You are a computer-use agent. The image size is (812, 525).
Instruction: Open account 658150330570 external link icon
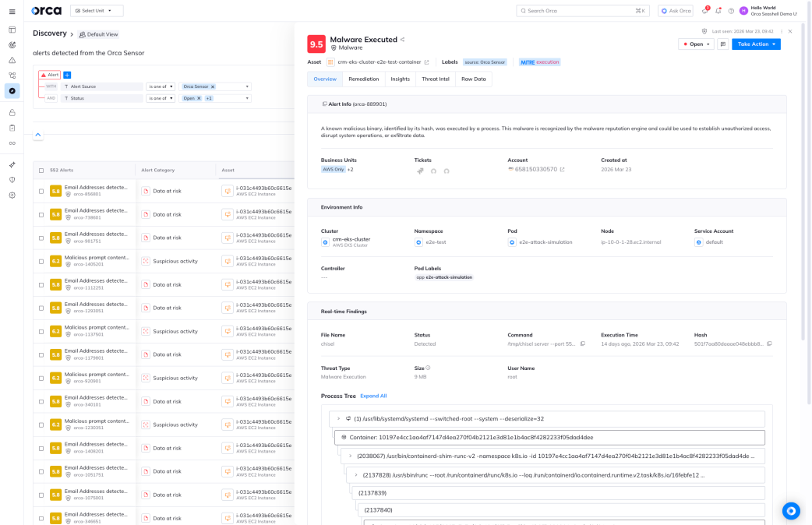[x=562, y=169]
